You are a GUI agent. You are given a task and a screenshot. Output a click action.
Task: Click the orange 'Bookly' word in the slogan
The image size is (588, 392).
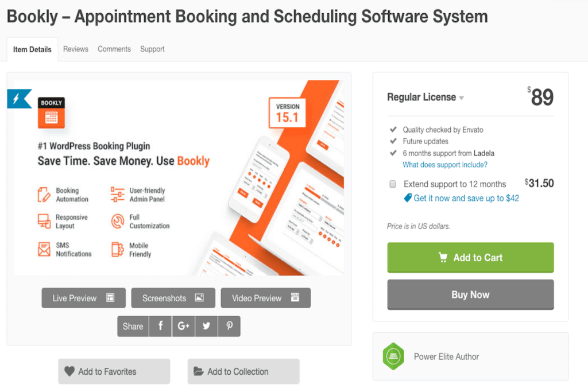(193, 161)
